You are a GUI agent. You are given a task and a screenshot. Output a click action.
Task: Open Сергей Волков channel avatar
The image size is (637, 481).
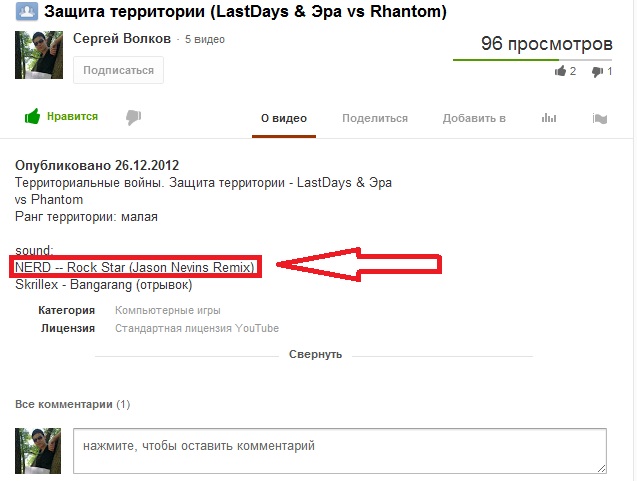point(39,55)
